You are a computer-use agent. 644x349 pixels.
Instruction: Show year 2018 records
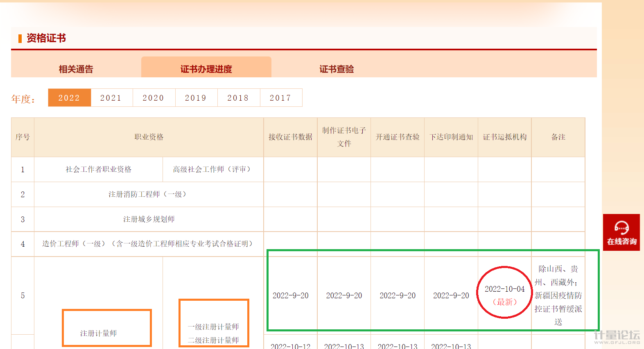click(x=238, y=98)
